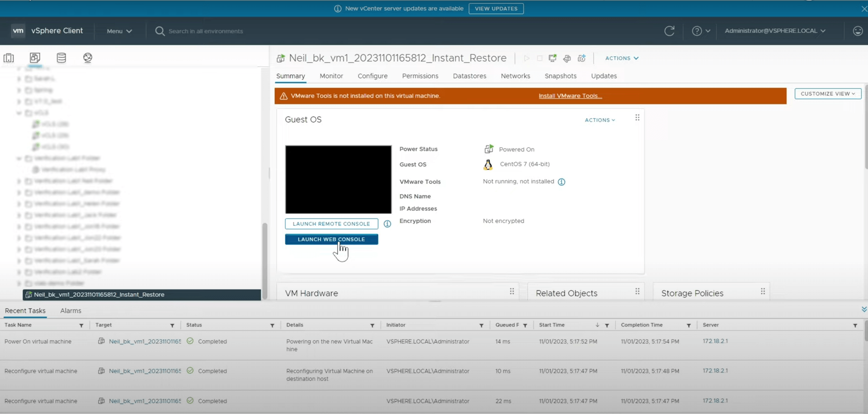Open the Summary tab
This screenshot has width=868, height=414.
(x=291, y=76)
